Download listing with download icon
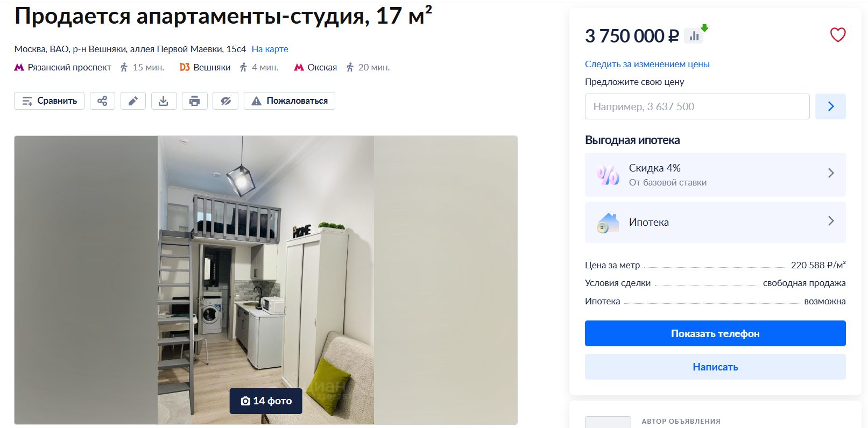Image resolution: width=868 pixels, height=428 pixels. coord(164,101)
